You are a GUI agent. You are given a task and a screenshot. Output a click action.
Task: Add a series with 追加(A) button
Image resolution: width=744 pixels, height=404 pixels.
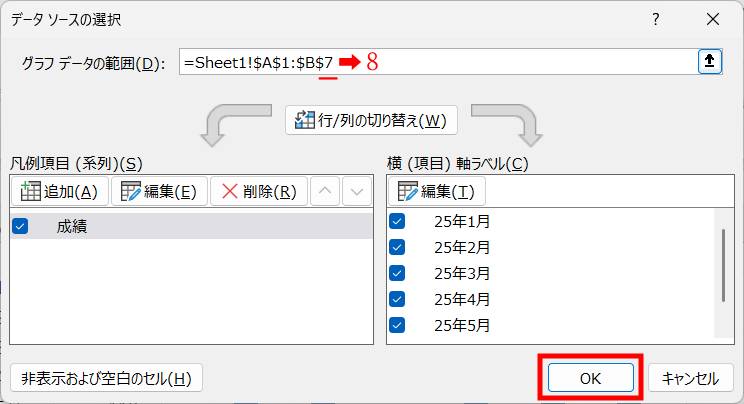(x=60, y=191)
